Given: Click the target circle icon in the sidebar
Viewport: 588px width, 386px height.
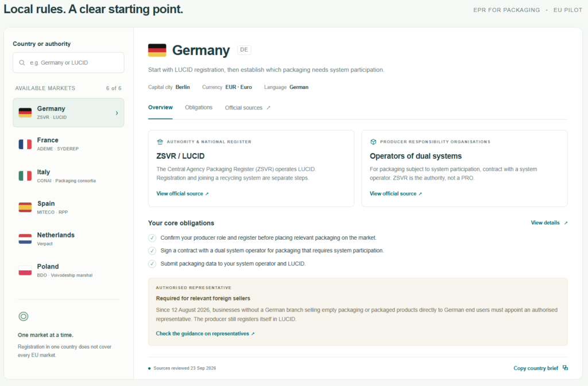Looking at the screenshot, I should click(x=23, y=317).
